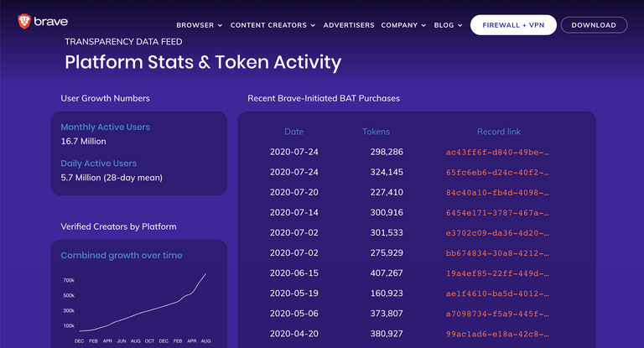The image size is (644, 348).
Task: Select the 5.7 Million (28-day mean) value
Action: 112,178
